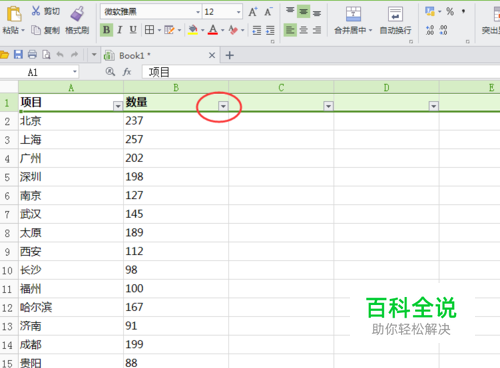The image size is (500, 368).
Task: Select middle vertical alignment
Action: click(303, 11)
